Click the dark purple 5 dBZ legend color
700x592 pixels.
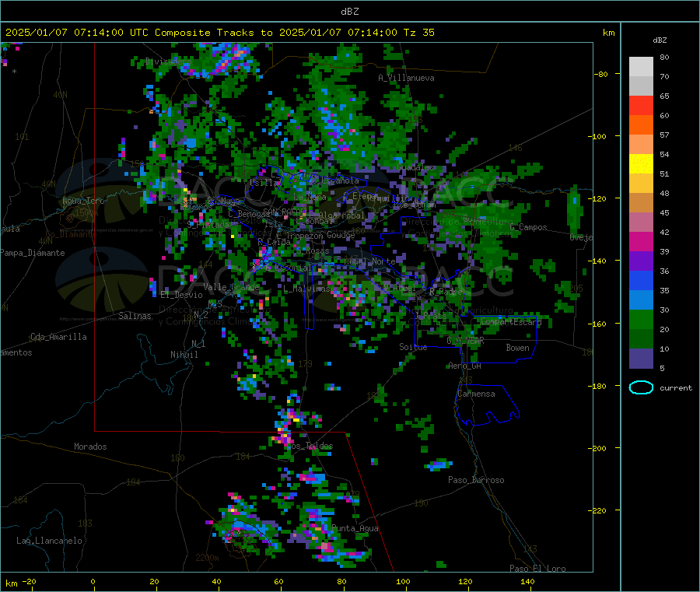coord(641,359)
